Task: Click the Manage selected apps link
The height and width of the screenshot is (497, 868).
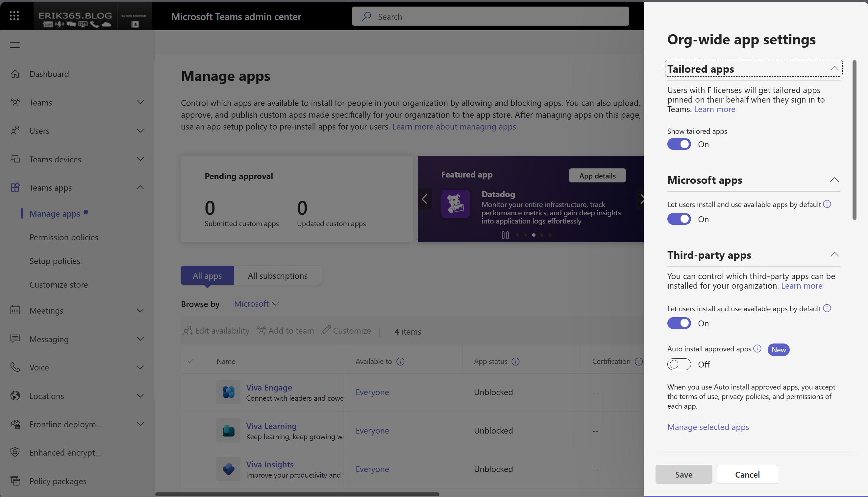Action: coord(708,427)
